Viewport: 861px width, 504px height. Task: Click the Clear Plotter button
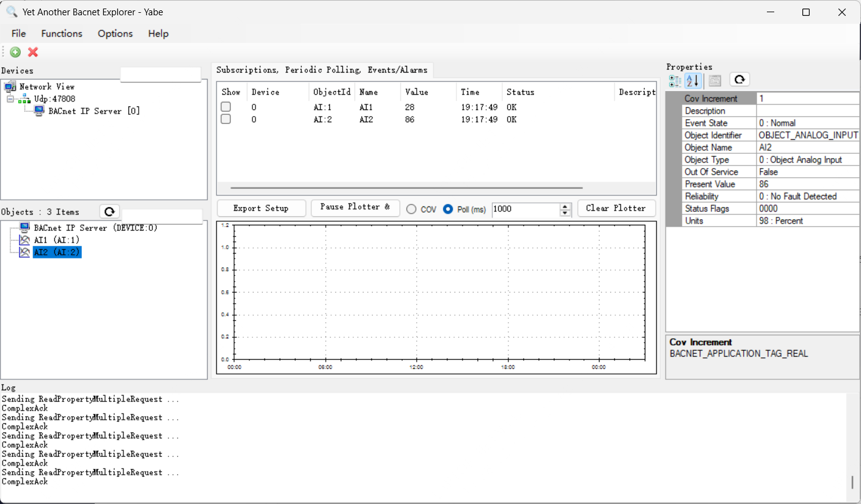[616, 208]
